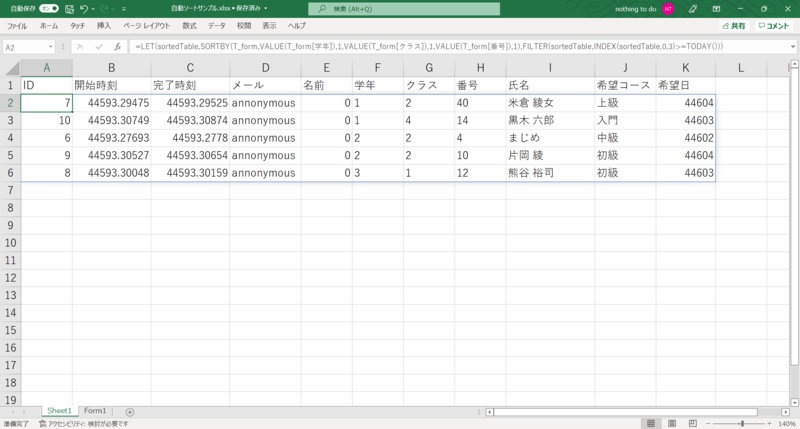Click horizontal scrollbar left arrow
Image resolution: width=800 pixels, height=429 pixels.
pyautogui.click(x=489, y=412)
